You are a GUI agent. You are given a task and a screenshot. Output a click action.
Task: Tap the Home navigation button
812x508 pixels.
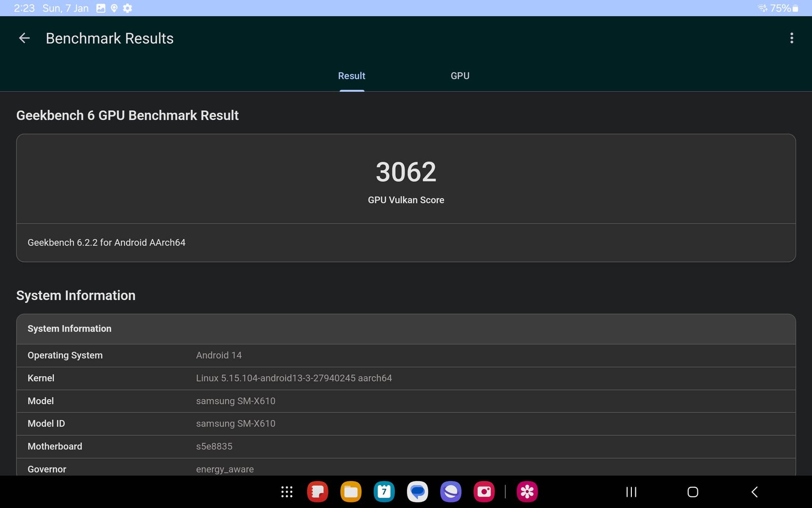[x=693, y=492]
